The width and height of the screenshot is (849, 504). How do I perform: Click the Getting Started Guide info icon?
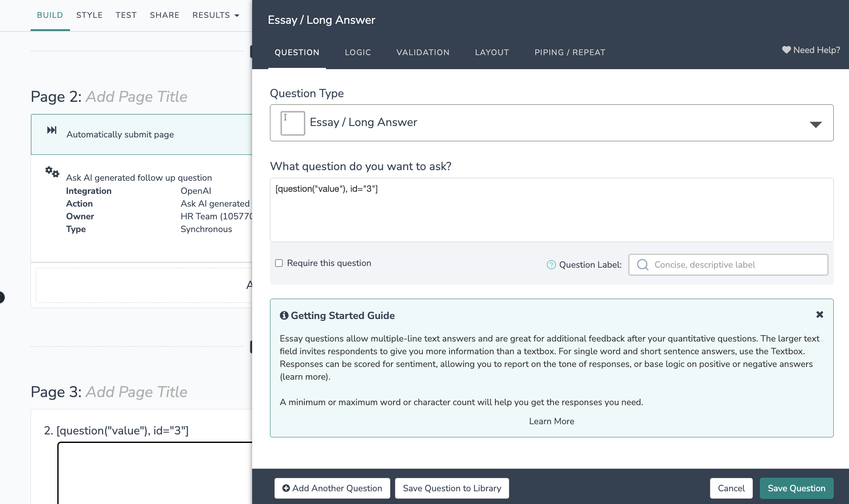pos(284,315)
